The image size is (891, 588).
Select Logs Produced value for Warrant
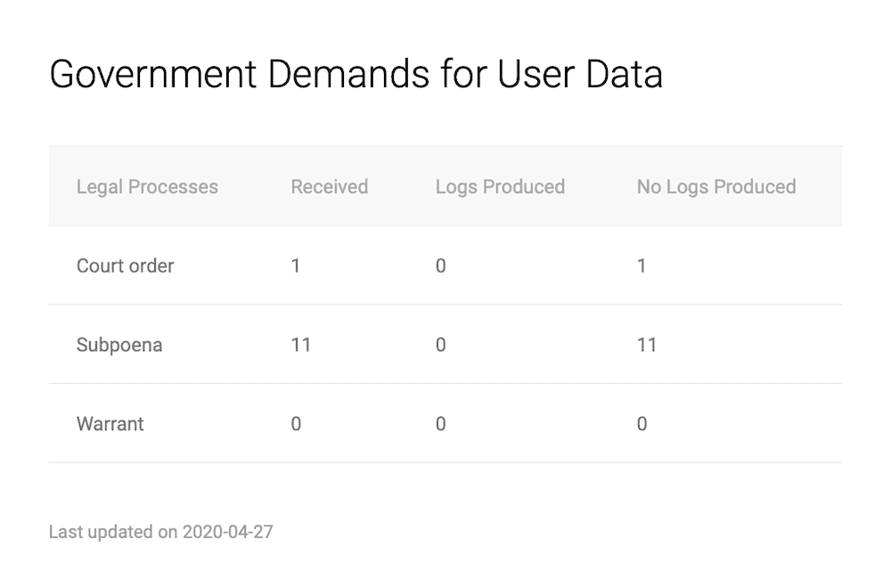[440, 424]
